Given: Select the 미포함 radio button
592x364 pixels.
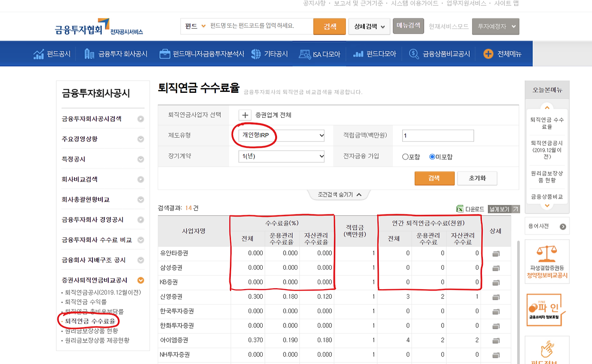Looking at the screenshot, I should 432,157.
